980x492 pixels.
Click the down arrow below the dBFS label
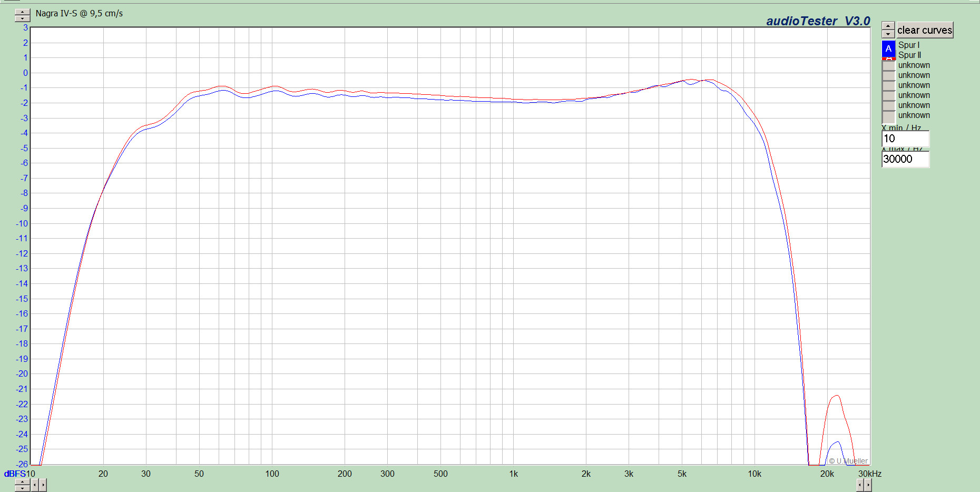pos(22,488)
